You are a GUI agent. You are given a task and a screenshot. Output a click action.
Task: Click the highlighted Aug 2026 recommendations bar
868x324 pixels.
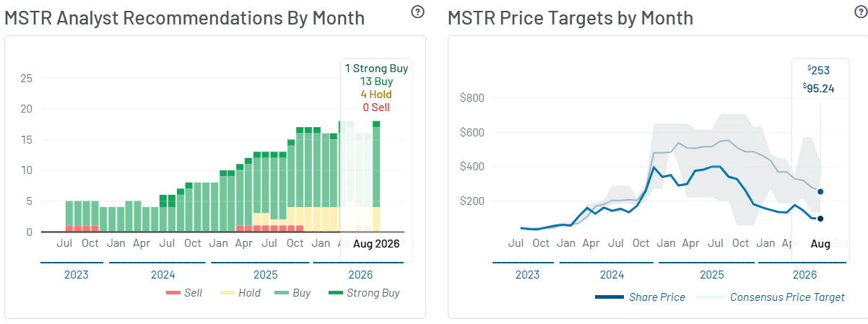click(376, 176)
